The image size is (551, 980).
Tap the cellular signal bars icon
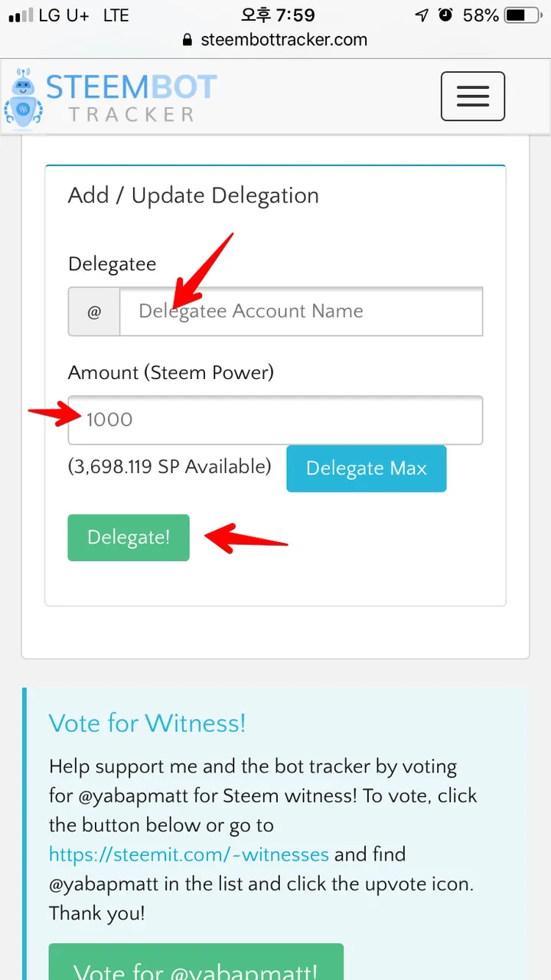[x=21, y=15]
